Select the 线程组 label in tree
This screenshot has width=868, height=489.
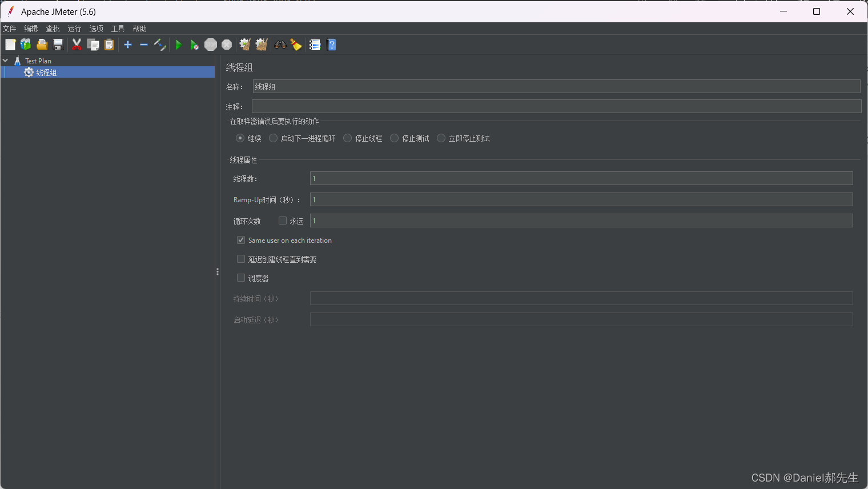tap(46, 73)
